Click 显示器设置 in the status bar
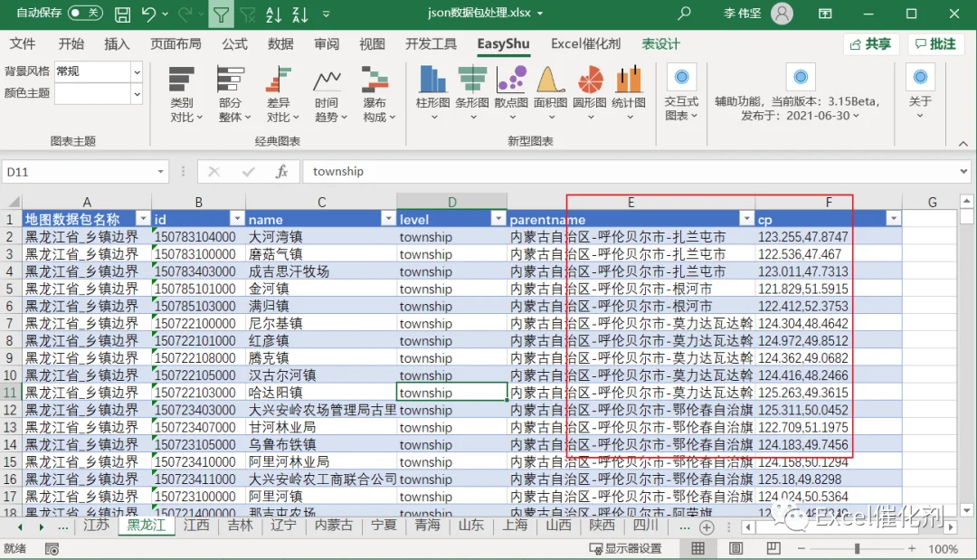The height and width of the screenshot is (560, 977). [626, 549]
